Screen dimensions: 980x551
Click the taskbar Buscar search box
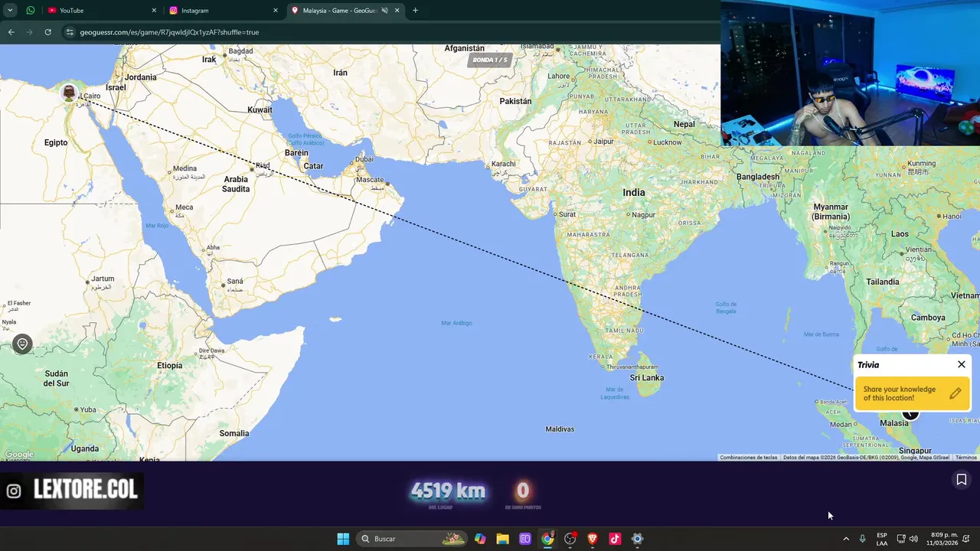[413, 539]
